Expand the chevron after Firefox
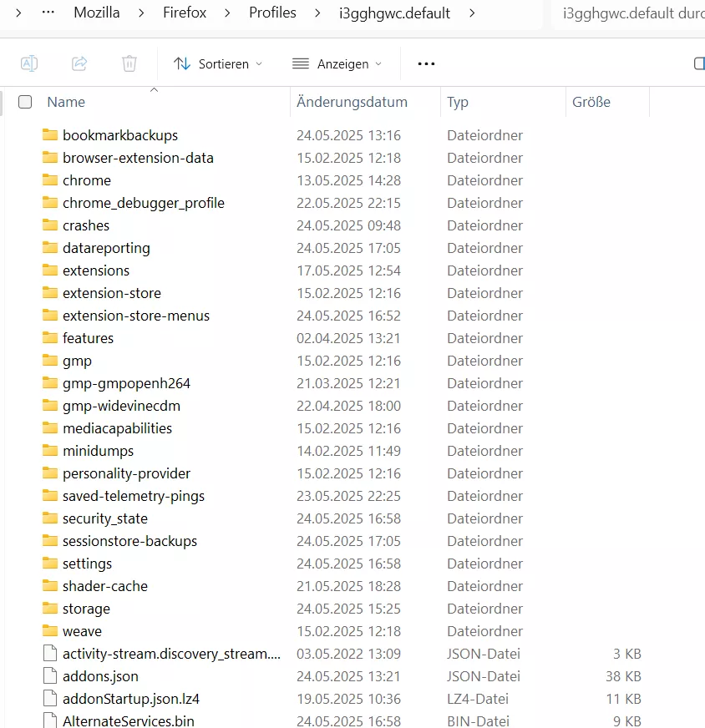Screen dimensions: 705x728 (227, 13)
